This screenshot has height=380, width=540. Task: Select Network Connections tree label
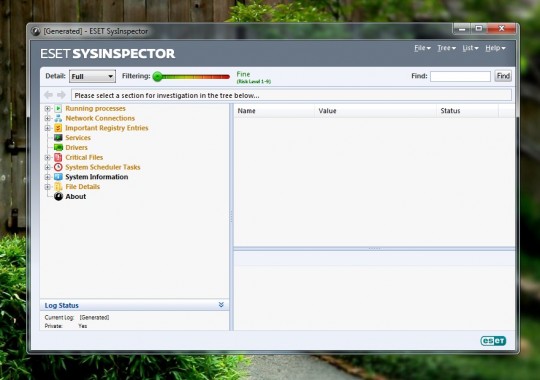click(100, 118)
